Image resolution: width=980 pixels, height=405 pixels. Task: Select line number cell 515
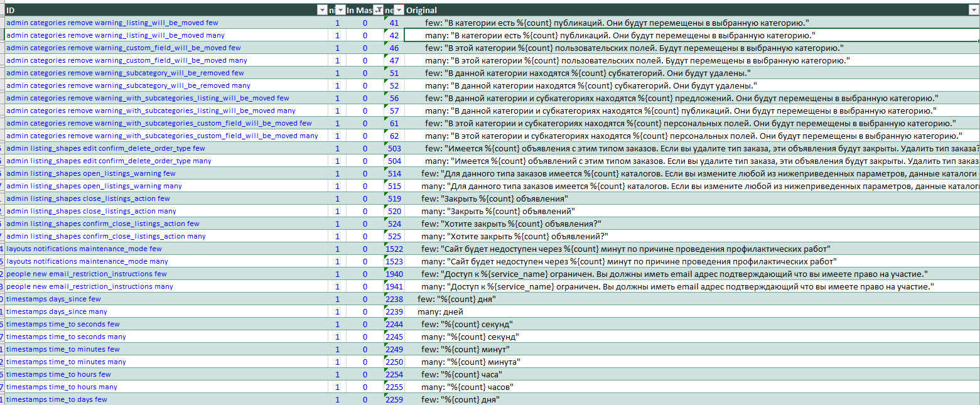[394, 186]
